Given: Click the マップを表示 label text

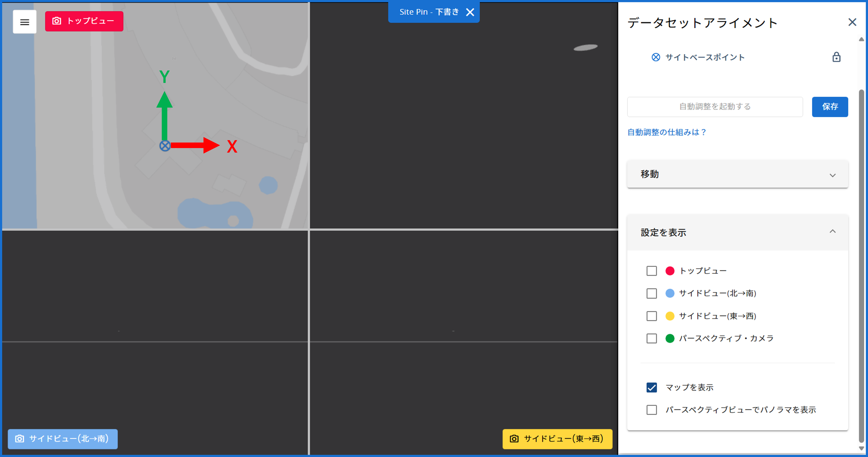Looking at the screenshot, I should click(689, 388).
